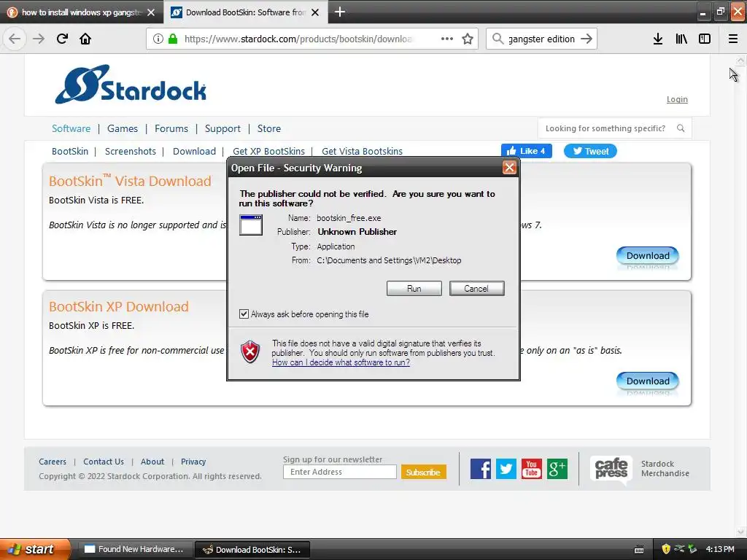Bookmark this page with the star icon
747x560 pixels.
point(468,39)
